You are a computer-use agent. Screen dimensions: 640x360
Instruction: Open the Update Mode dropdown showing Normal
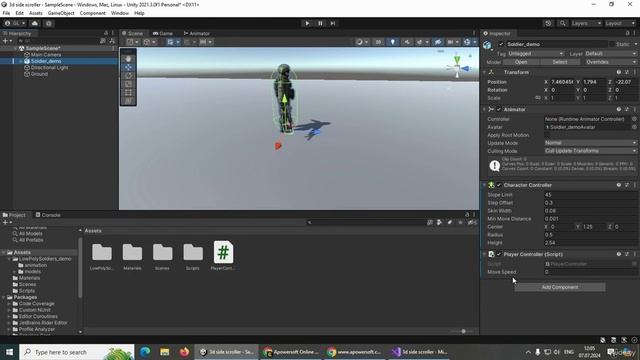tap(590, 143)
